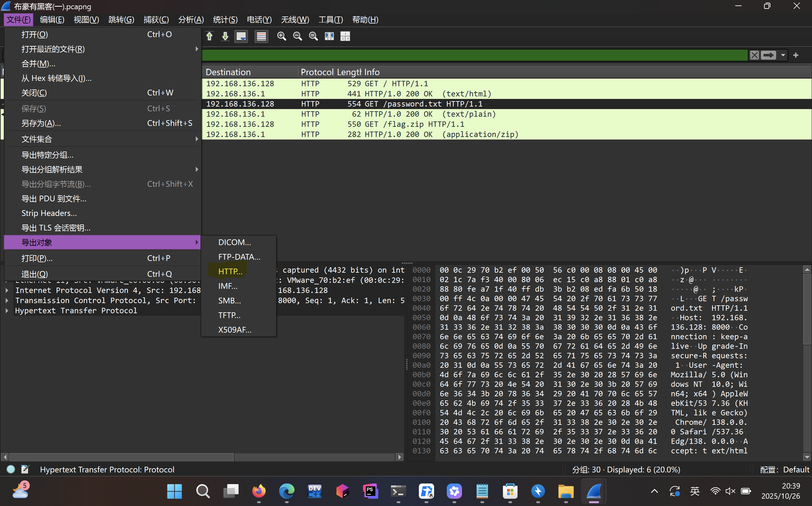This screenshot has height=506, width=812.
Task: Expand the Transmission Control Protocol tree node
Action: [7, 300]
